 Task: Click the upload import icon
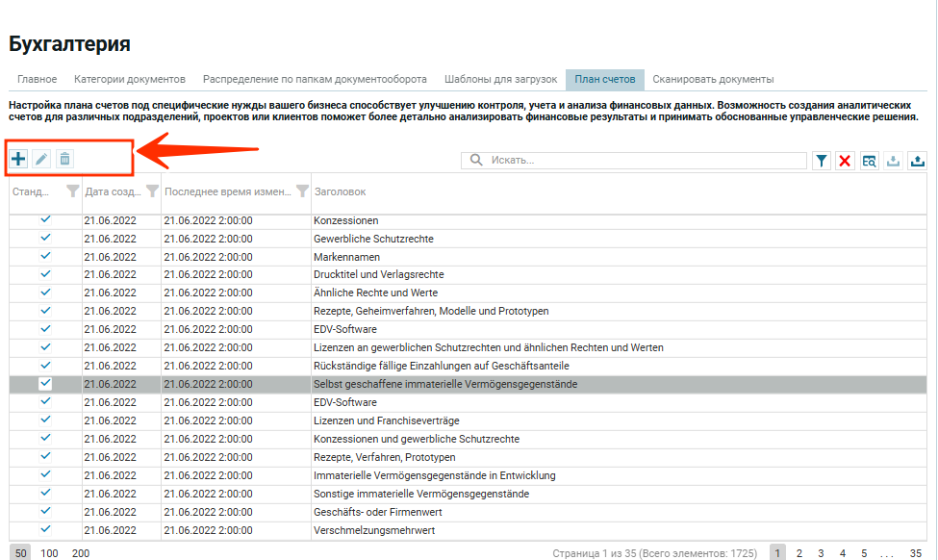click(x=917, y=161)
